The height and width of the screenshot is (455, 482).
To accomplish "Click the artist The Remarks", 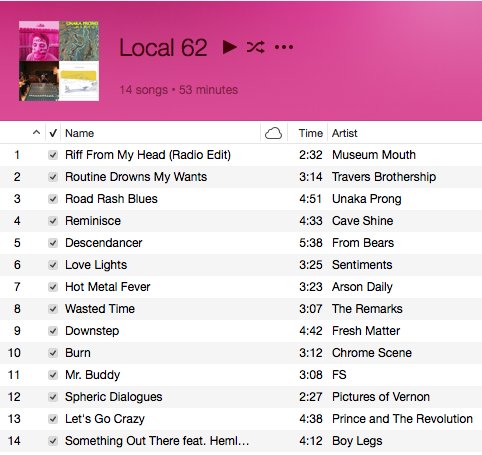I will tap(367, 309).
